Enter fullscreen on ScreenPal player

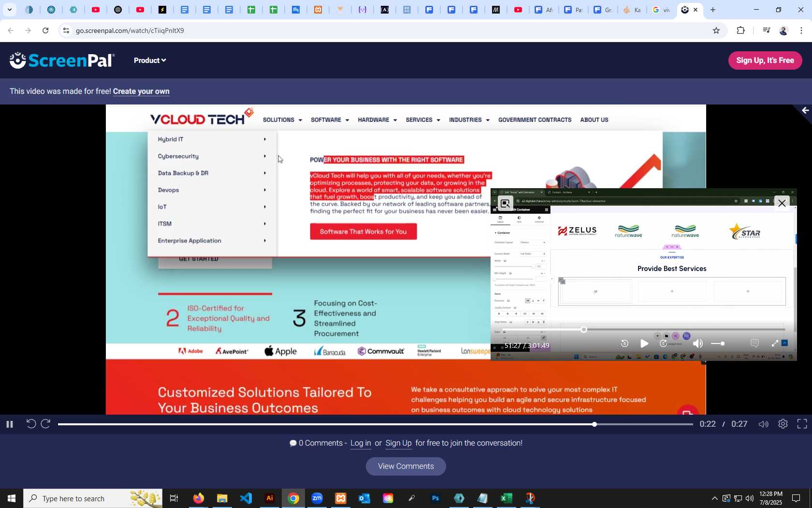click(802, 424)
